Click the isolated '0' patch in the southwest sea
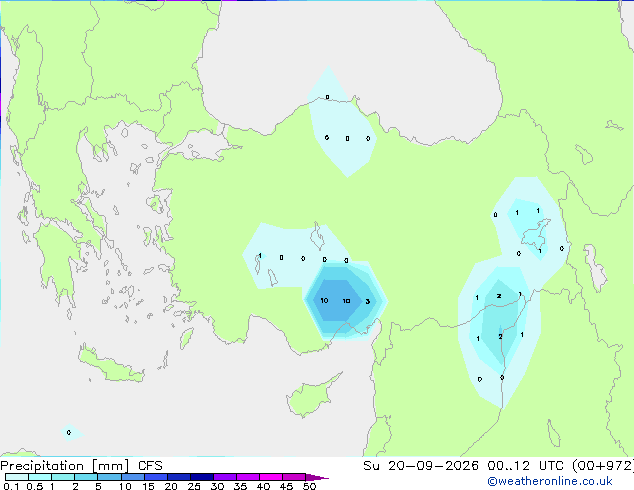This screenshot has height=490, width=634. tap(69, 433)
